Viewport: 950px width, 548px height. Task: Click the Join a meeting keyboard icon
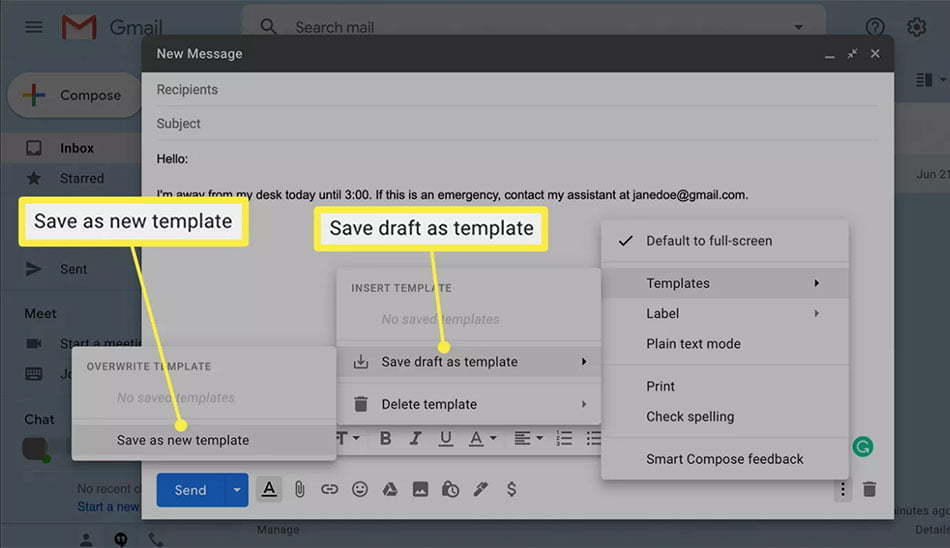[34, 374]
